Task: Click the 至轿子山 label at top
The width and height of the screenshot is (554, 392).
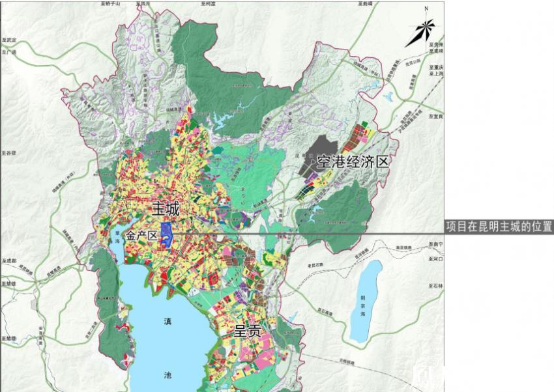Action: click(111, 3)
